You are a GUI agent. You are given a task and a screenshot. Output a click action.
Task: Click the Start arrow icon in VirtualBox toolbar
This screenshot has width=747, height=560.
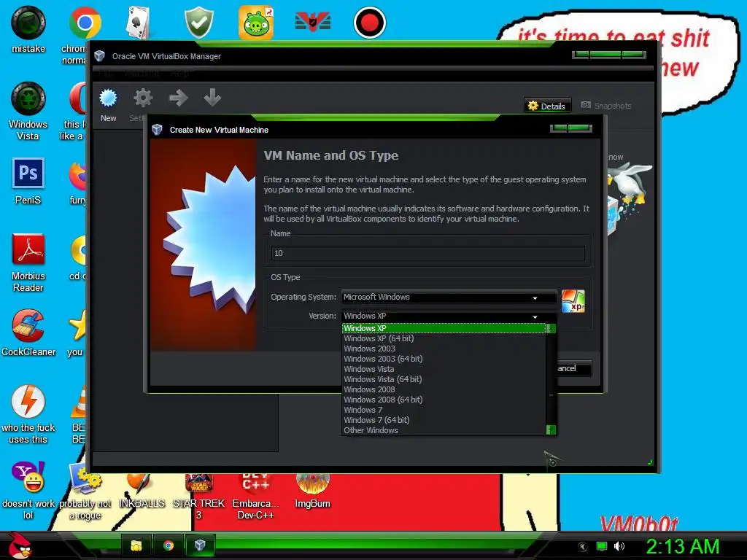pyautogui.click(x=178, y=98)
